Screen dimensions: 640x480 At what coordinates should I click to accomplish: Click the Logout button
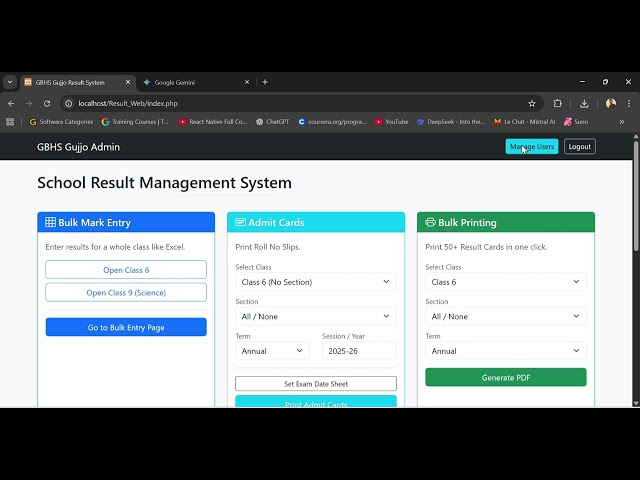pos(580,147)
